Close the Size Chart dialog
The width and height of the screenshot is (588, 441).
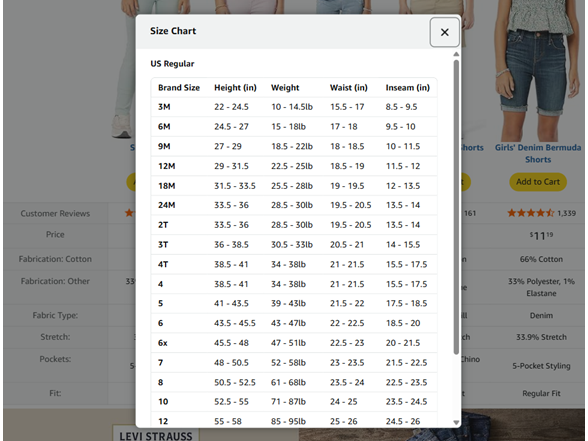(x=444, y=32)
